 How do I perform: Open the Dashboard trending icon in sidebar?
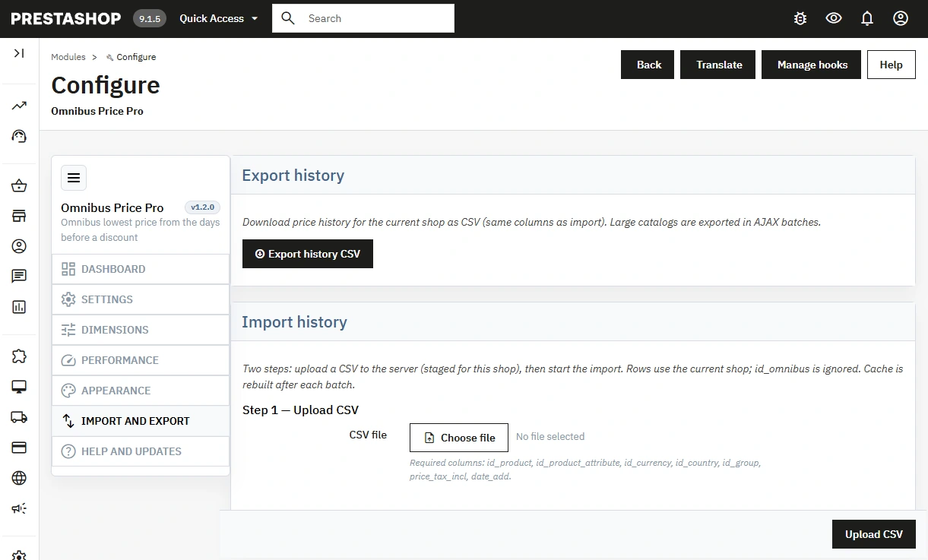tap(19, 106)
